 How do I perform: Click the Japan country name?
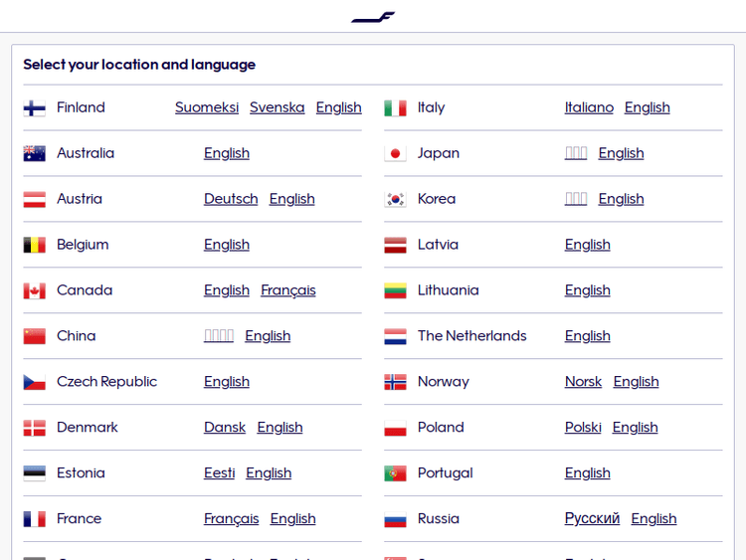tap(439, 153)
